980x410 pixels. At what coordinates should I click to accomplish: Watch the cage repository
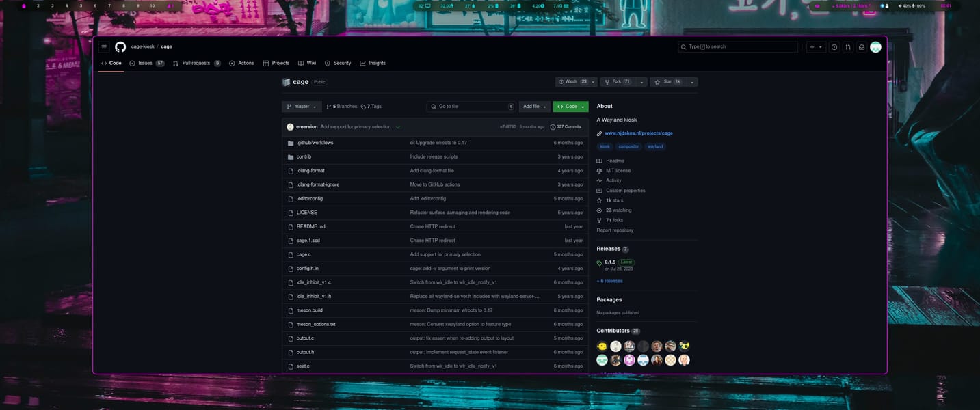coord(572,82)
